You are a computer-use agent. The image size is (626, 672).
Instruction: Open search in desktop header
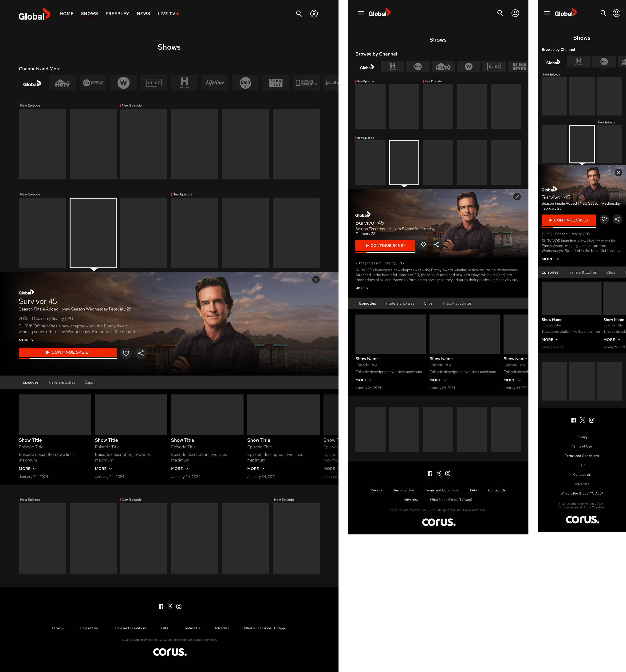(299, 13)
